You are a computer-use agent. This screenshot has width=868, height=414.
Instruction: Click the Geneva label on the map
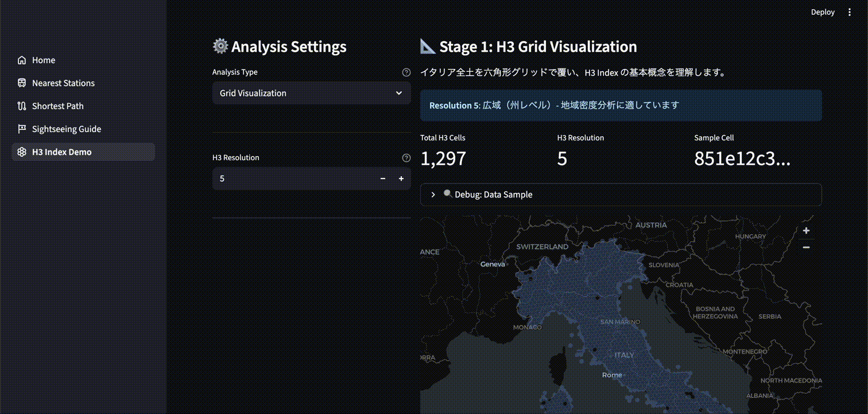(x=493, y=264)
